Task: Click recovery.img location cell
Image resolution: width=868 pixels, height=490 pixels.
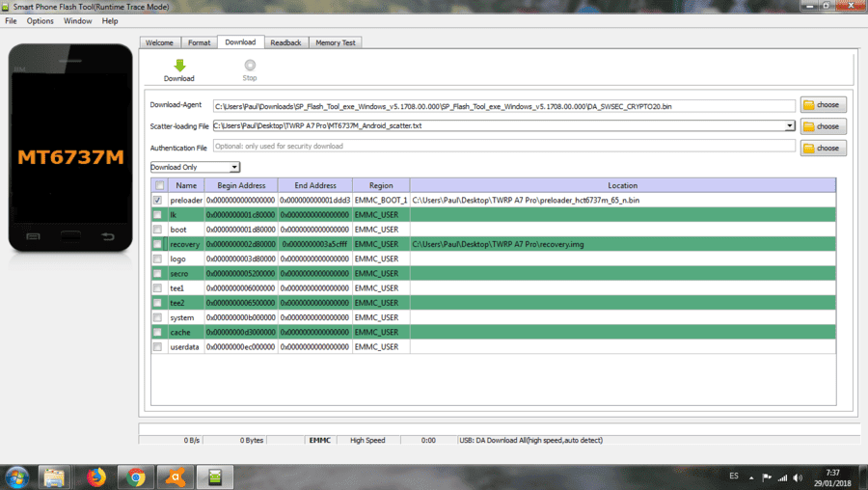Action: click(623, 244)
